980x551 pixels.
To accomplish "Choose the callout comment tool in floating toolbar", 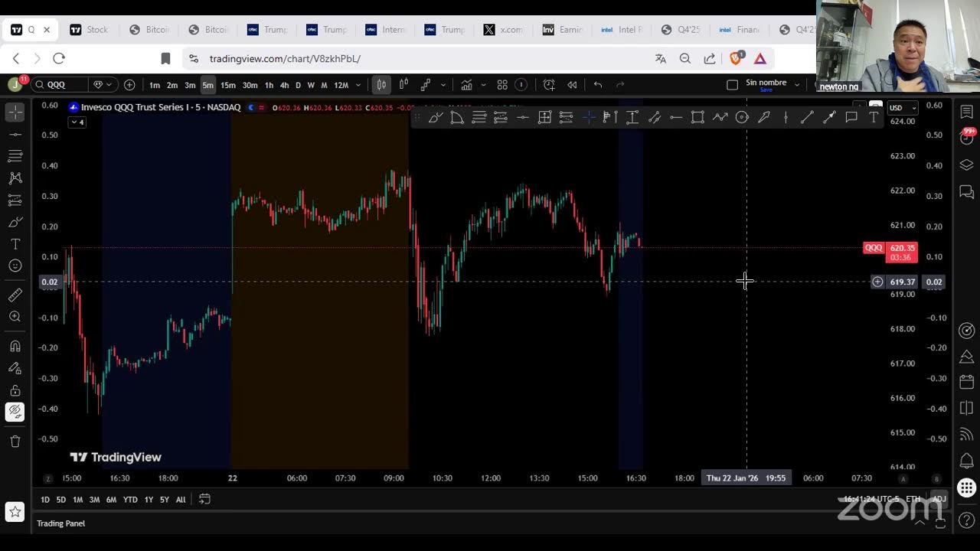I will point(851,117).
